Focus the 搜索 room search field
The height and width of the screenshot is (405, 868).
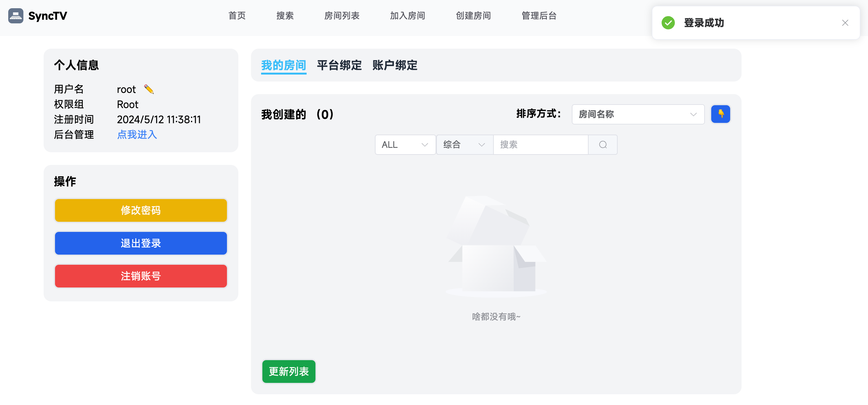540,145
